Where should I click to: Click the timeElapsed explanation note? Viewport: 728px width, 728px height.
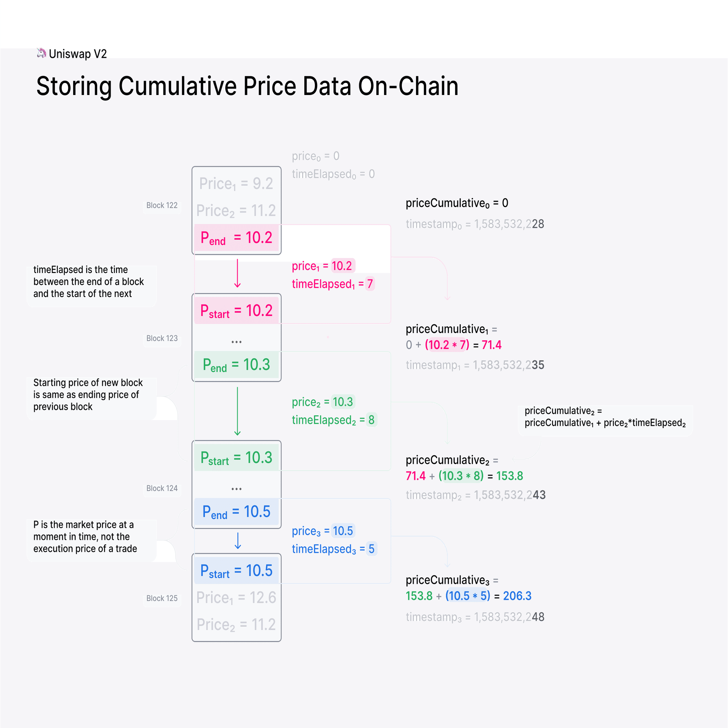[x=89, y=282]
